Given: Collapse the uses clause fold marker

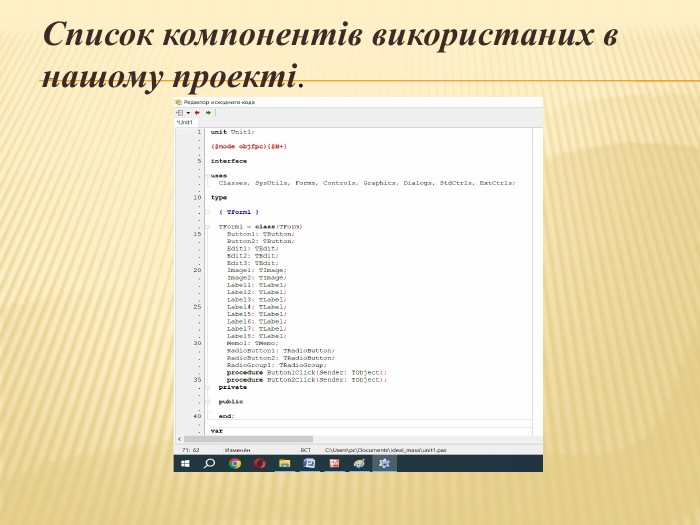Looking at the screenshot, I should 207,176.
